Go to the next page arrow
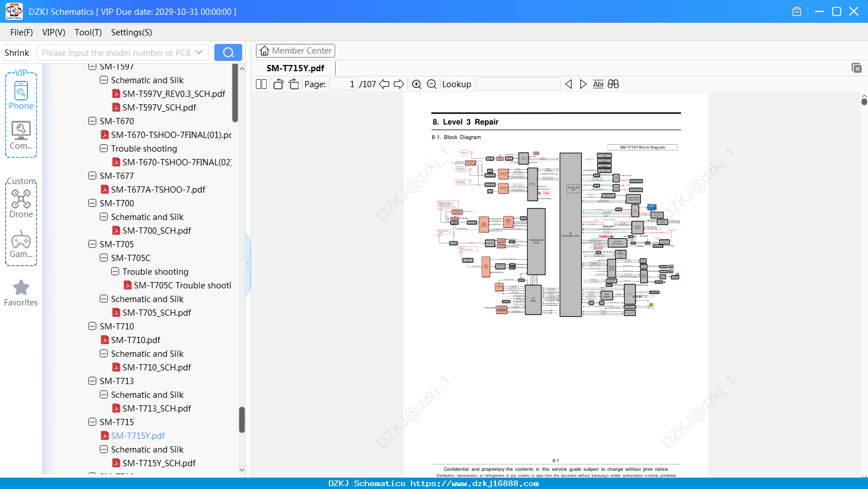Image resolution: width=868 pixels, height=489 pixels. point(399,84)
